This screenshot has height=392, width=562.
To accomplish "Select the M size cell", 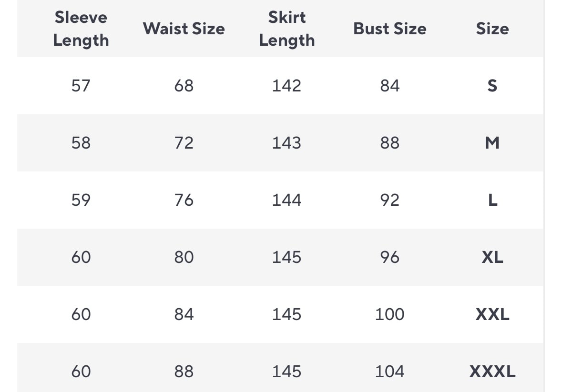I will pos(492,143).
